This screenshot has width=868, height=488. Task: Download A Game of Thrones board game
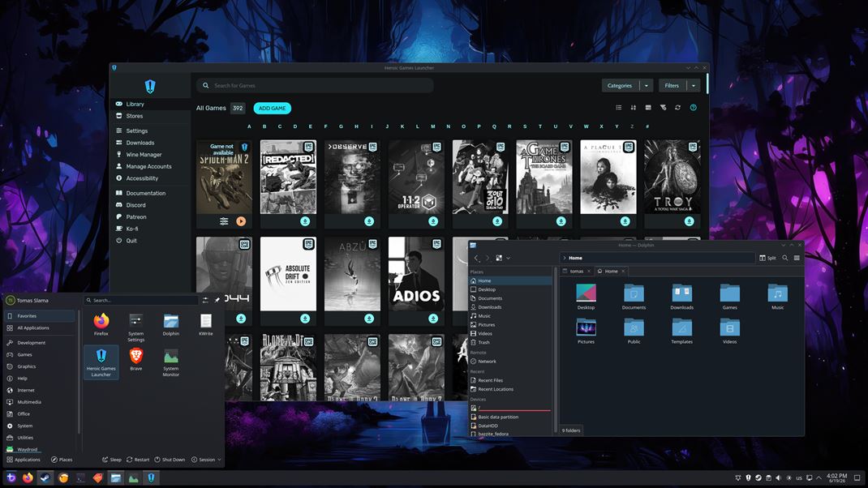tap(561, 221)
